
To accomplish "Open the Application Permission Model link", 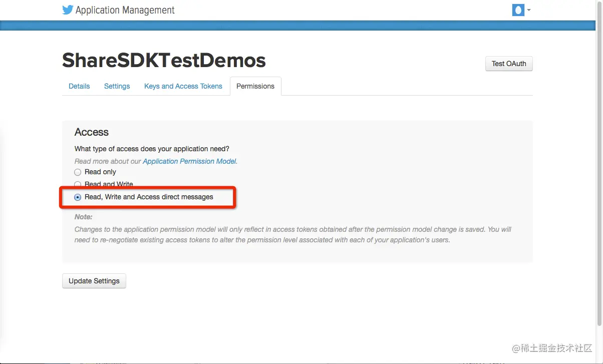I will [x=190, y=161].
